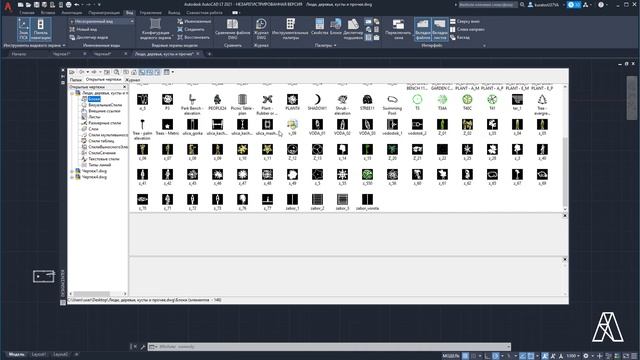Collapse the Люди, деревья, кусты tree node
This screenshot has height=360, width=640.
point(72,93)
